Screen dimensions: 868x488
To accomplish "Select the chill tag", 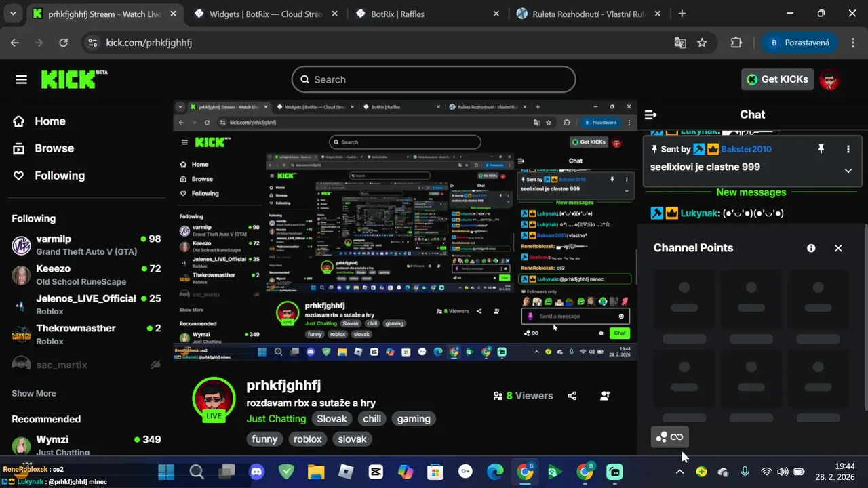I will tap(372, 419).
